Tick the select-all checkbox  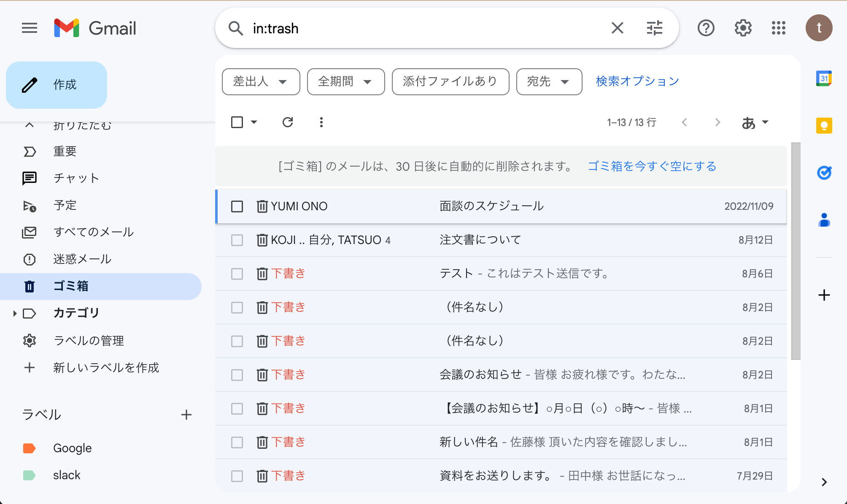tap(237, 122)
